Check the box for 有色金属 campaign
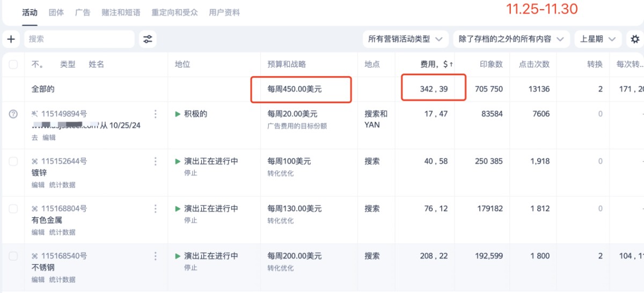Image resolution: width=644 pixels, height=293 pixels. coord(13,209)
